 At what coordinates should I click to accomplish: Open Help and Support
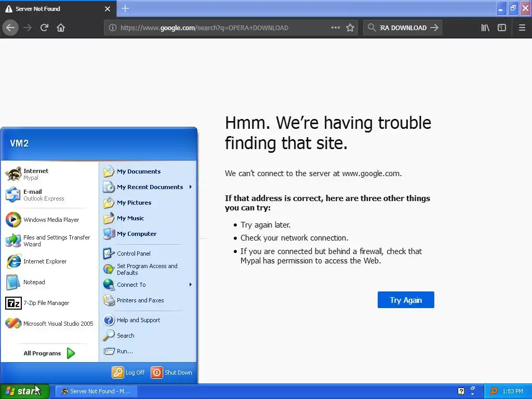pyautogui.click(x=148, y=320)
